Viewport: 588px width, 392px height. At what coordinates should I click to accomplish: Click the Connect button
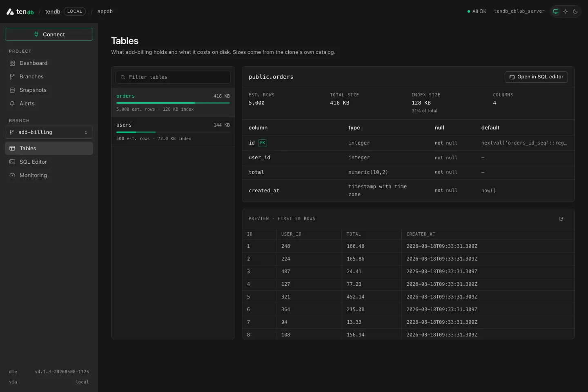tap(49, 34)
